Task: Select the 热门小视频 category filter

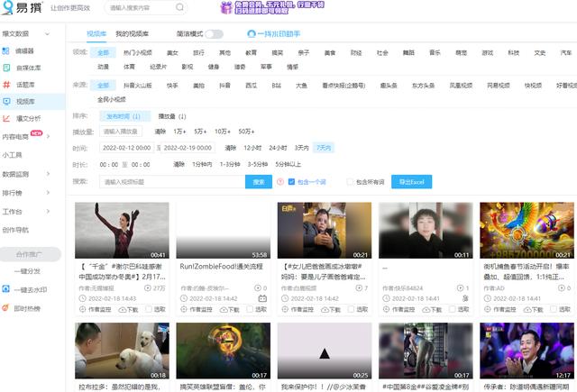Action: pyautogui.click(x=138, y=53)
